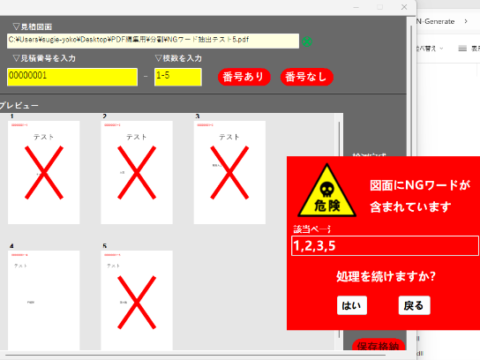Close the application window
This screenshot has height=360, width=480.
(404, 7)
